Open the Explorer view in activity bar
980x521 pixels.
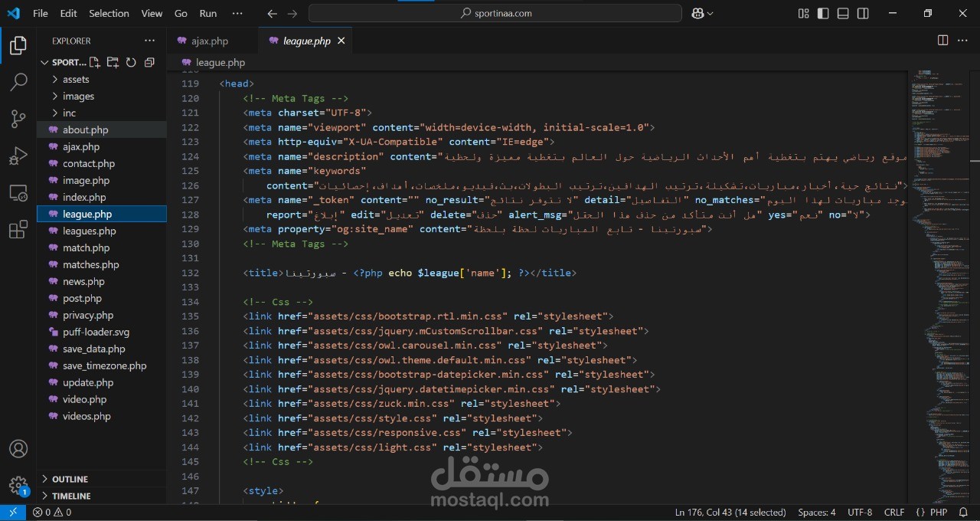[18, 46]
